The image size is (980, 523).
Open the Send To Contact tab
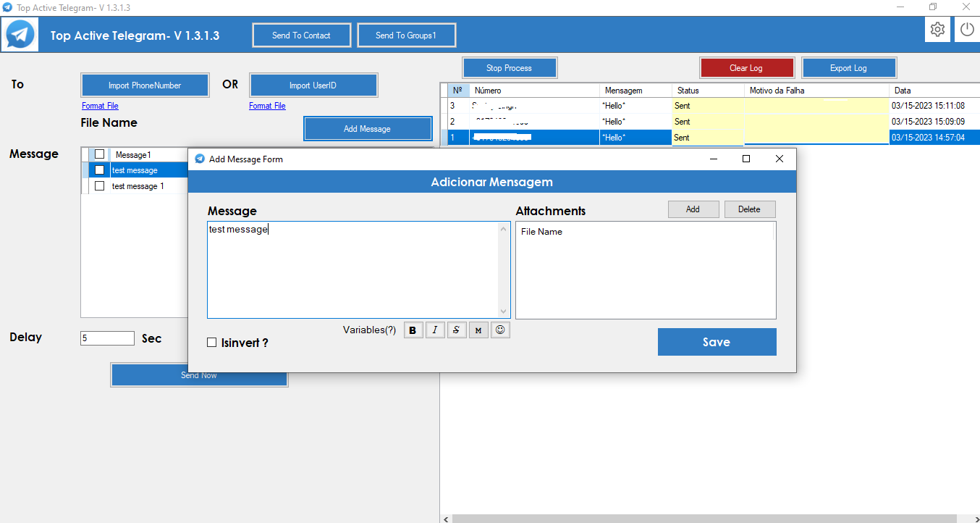[x=301, y=35]
